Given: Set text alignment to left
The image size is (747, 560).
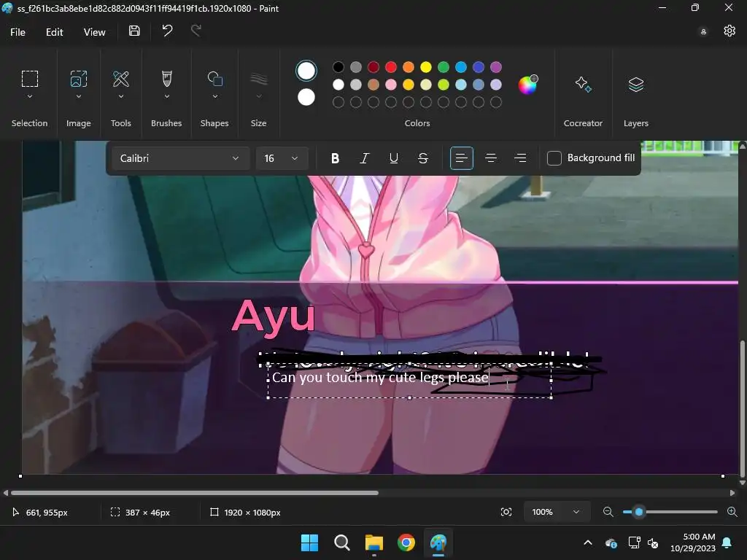Looking at the screenshot, I should tap(461, 158).
